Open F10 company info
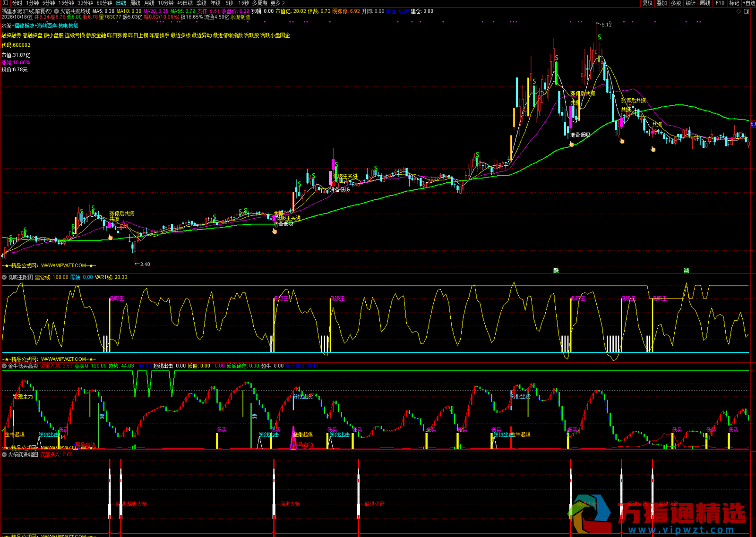756x537 pixels. (720, 3)
